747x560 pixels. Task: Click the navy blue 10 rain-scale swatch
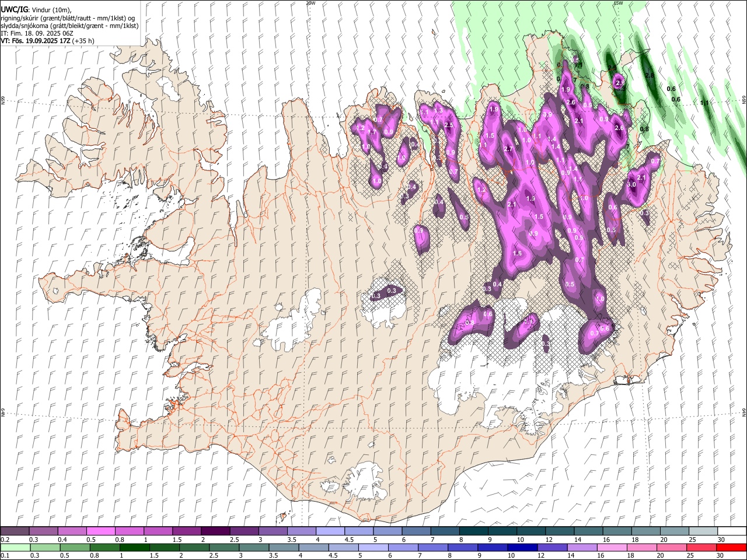tap(522, 548)
